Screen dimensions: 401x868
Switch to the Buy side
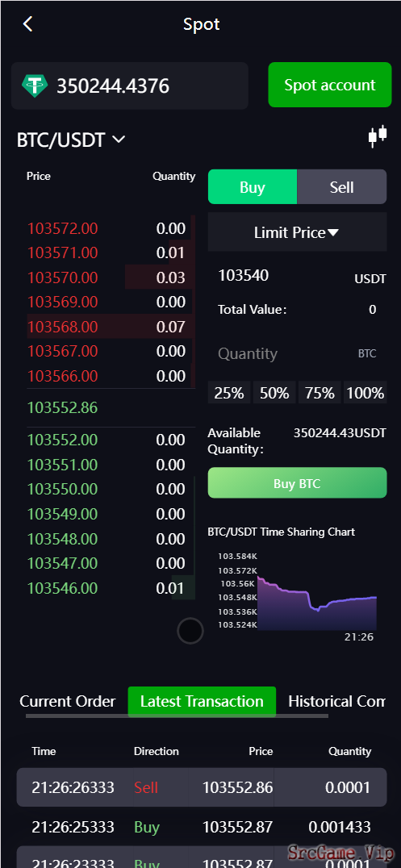pos(253,187)
